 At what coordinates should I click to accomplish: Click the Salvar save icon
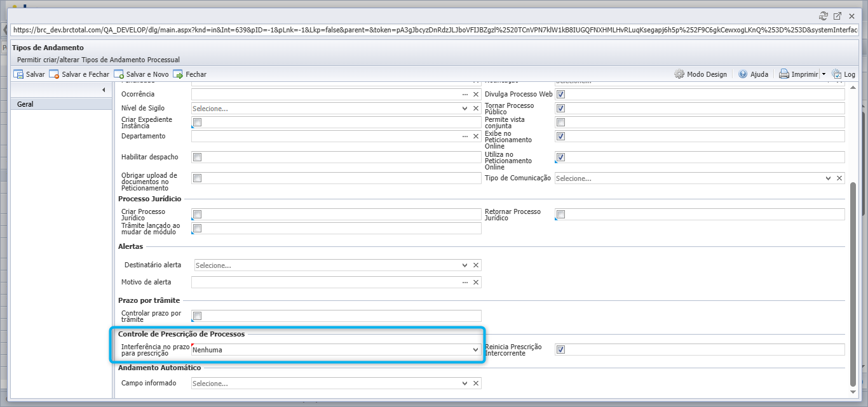coord(18,74)
